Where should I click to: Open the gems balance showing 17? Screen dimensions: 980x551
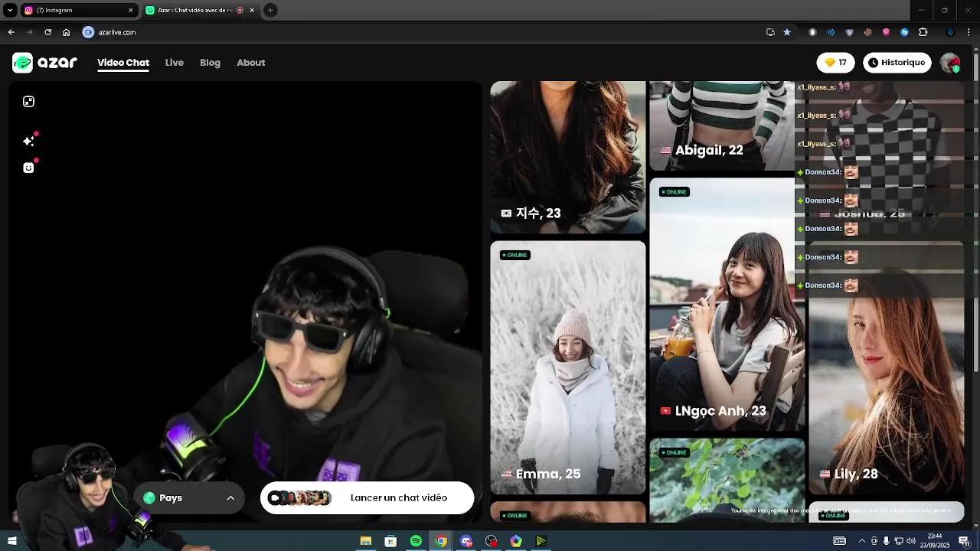(x=835, y=63)
